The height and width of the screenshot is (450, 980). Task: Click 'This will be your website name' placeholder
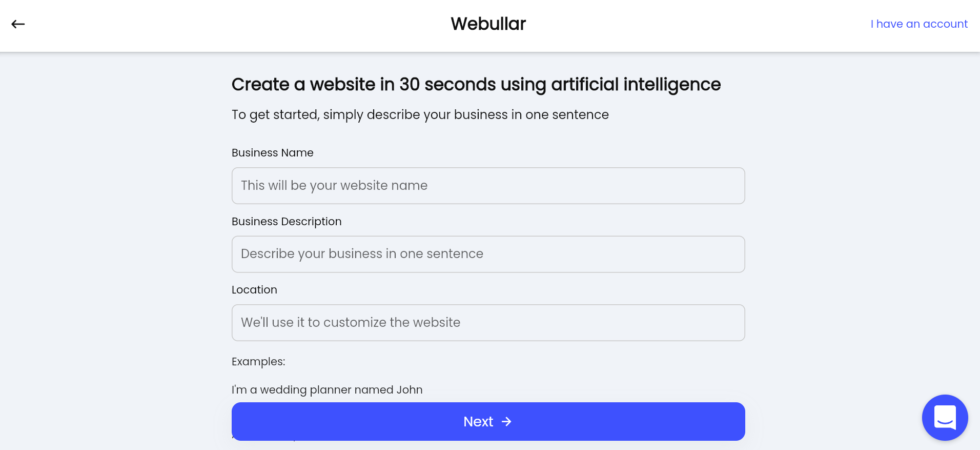click(334, 186)
